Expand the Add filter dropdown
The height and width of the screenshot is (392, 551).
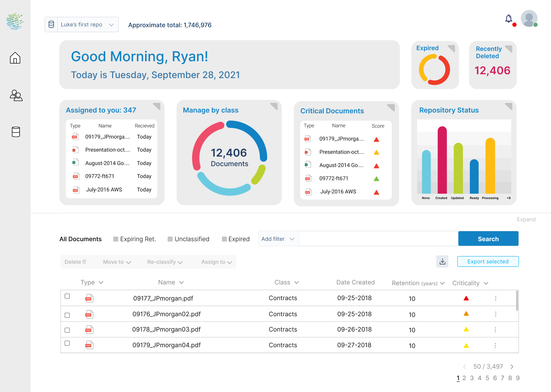click(278, 238)
